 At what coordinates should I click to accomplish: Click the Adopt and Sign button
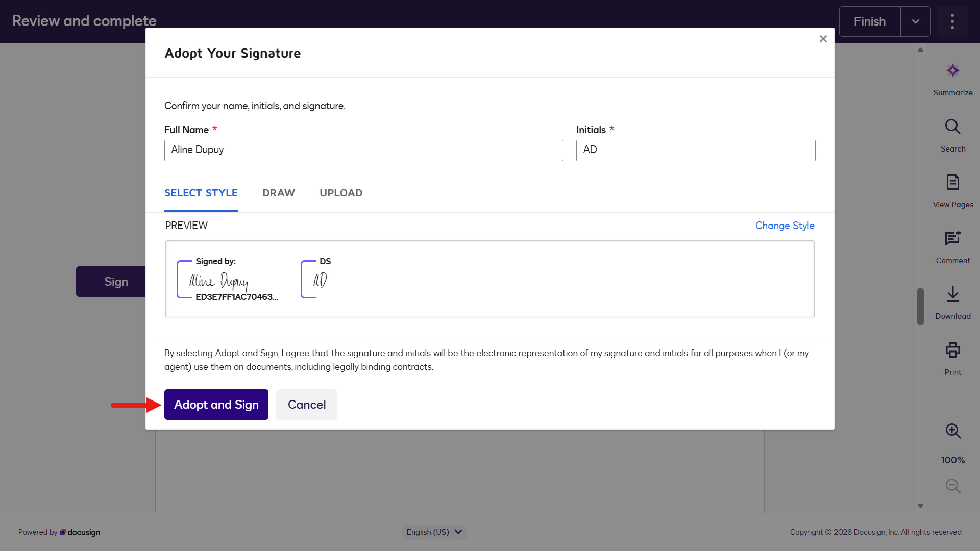tap(216, 405)
